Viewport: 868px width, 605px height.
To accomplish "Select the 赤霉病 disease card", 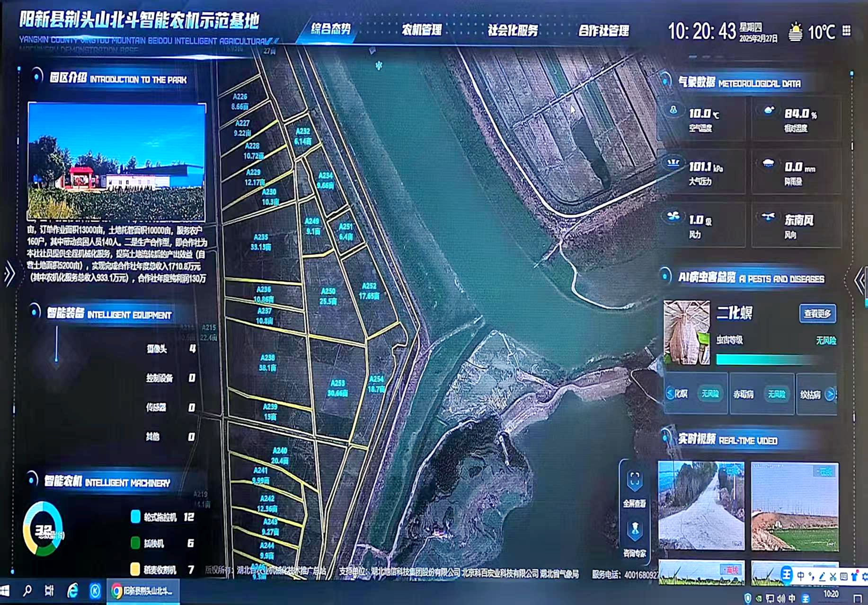I will 761,394.
